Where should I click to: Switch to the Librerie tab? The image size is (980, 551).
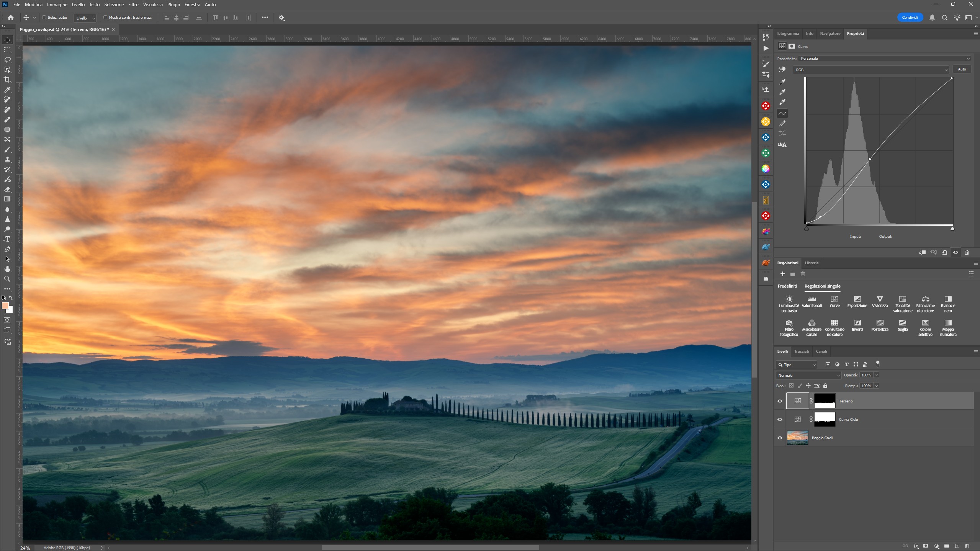tap(811, 263)
